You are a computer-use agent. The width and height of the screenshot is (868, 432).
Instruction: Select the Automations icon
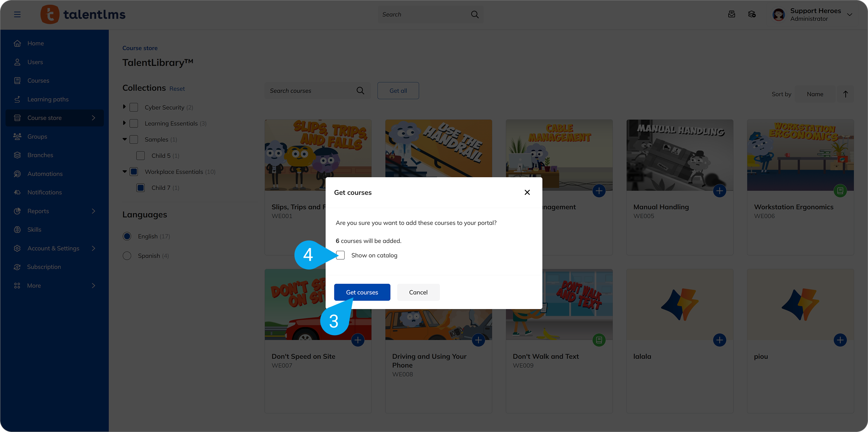click(x=17, y=173)
